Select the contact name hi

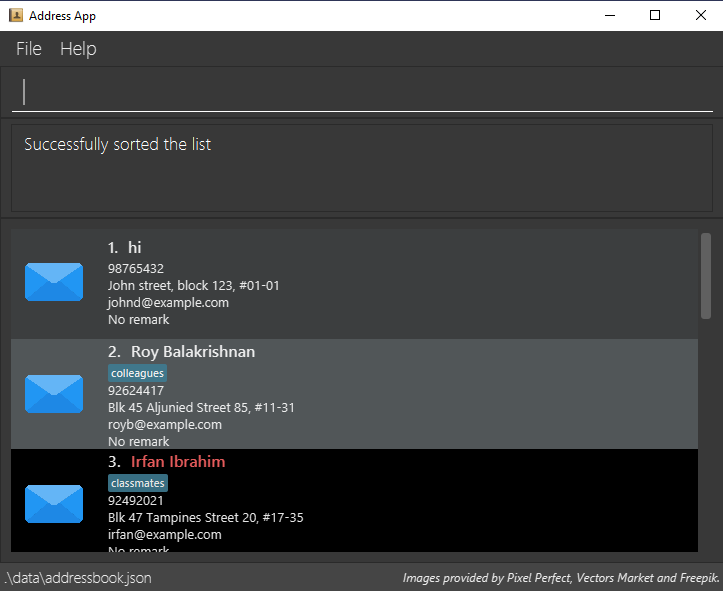point(135,248)
